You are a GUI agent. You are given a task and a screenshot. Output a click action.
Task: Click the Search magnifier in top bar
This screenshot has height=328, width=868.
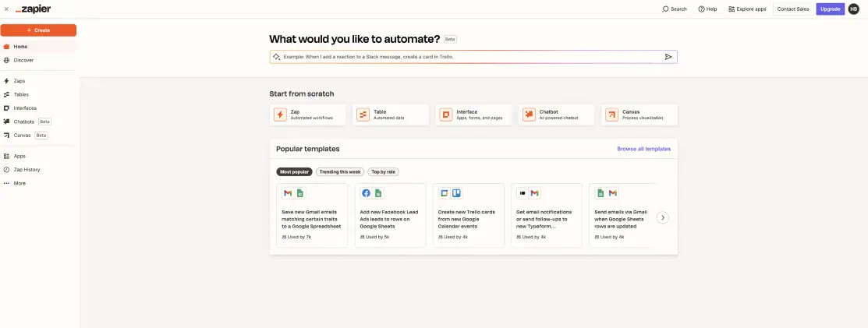click(666, 9)
